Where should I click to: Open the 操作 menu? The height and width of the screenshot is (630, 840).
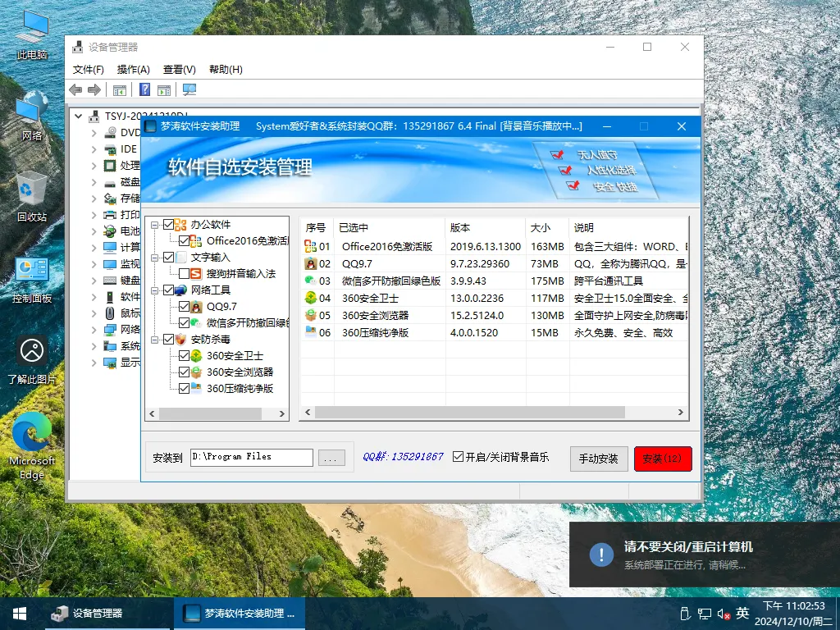coord(132,69)
